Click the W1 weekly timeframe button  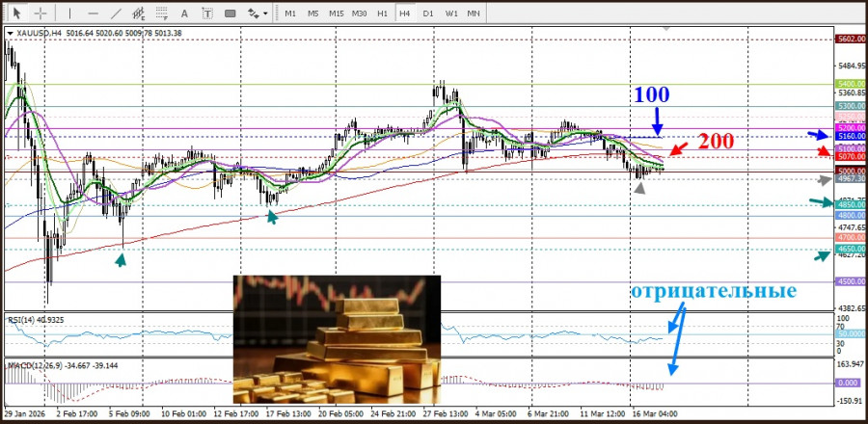coord(450,13)
